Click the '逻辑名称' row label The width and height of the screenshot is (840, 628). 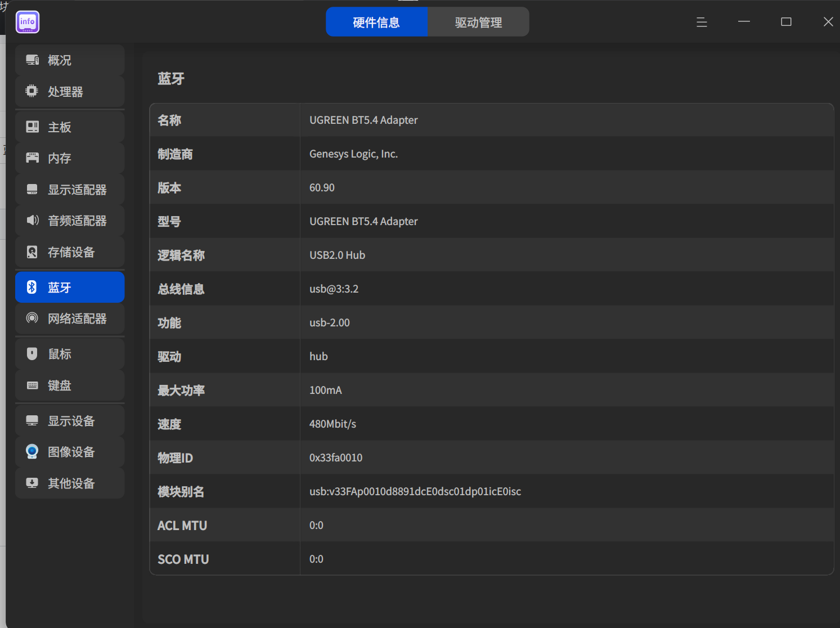tap(181, 255)
